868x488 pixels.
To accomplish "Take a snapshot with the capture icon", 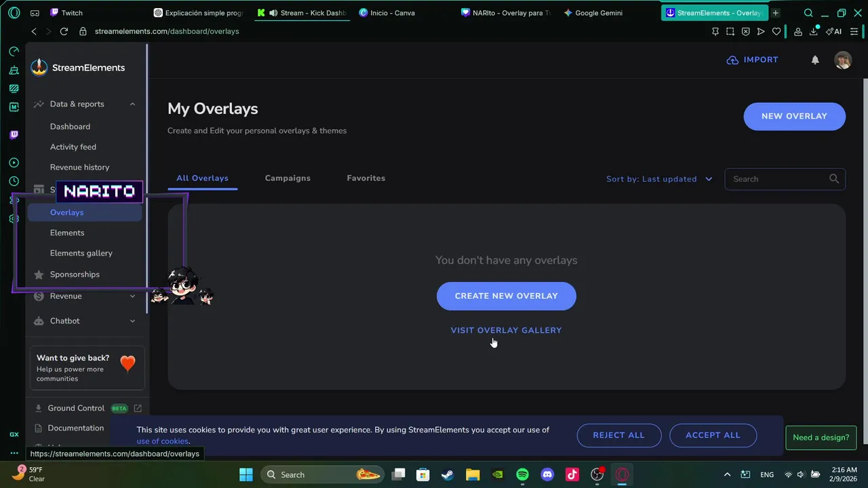I will (x=730, y=31).
